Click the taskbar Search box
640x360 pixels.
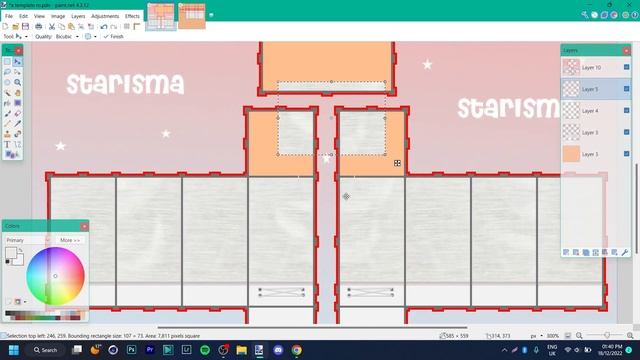point(46,350)
